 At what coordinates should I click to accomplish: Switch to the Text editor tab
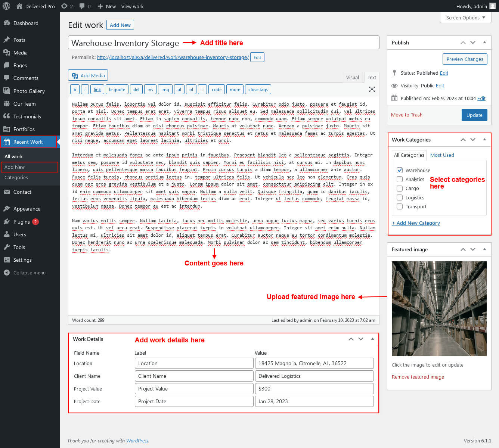pyautogui.click(x=372, y=77)
